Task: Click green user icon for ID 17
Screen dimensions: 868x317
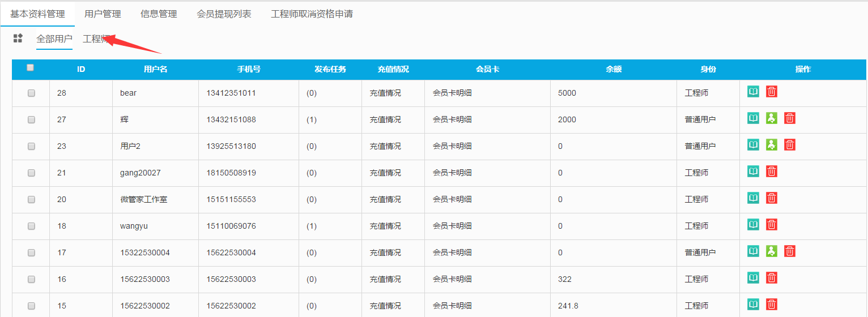Action: pos(771,251)
